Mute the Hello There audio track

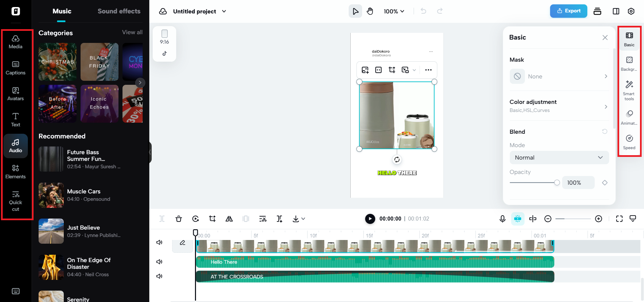159,262
